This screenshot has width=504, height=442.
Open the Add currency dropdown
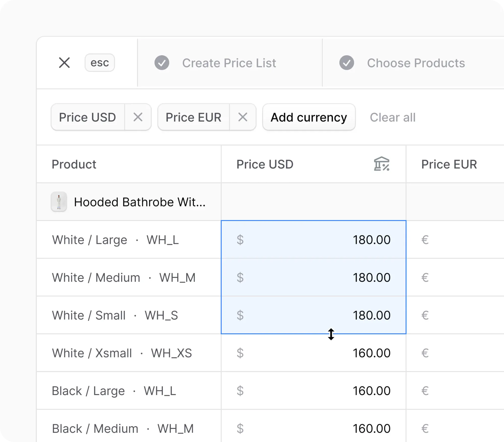pos(309,117)
